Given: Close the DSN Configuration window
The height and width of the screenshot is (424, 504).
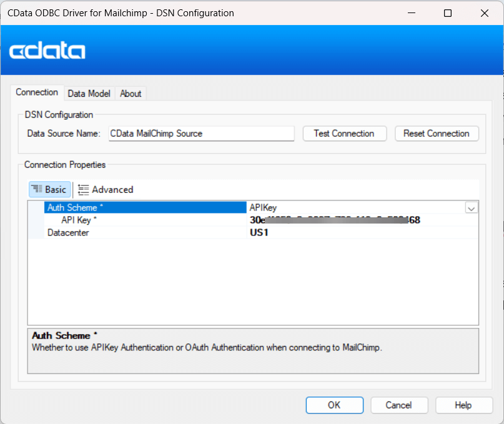Looking at the screenshot, I should click(485, 13).
